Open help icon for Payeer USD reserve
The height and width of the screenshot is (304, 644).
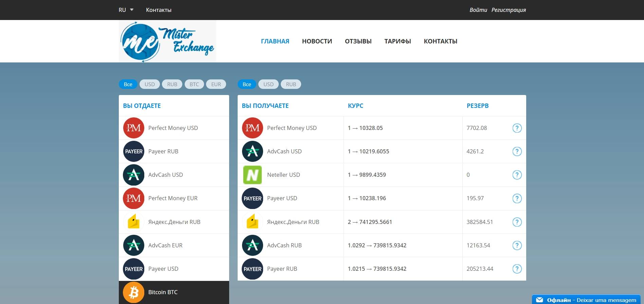pyautogui.click(x=517, y=198)
